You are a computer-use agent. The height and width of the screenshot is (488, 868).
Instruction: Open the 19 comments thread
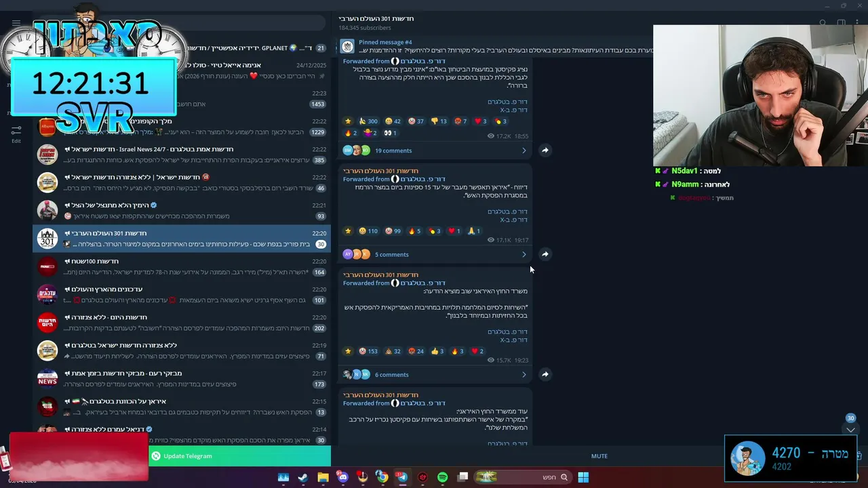435,150
